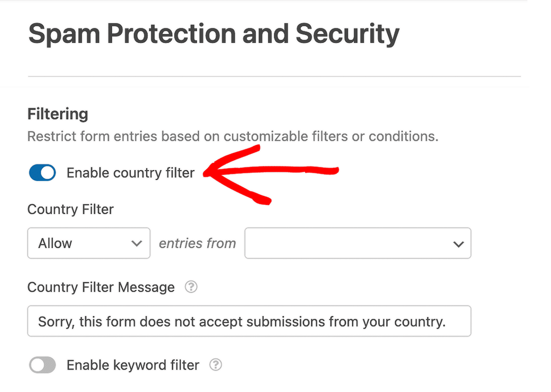Click the Filtering section heading
Viewport: 551px width, 392px height.
(x=57, y=114)
